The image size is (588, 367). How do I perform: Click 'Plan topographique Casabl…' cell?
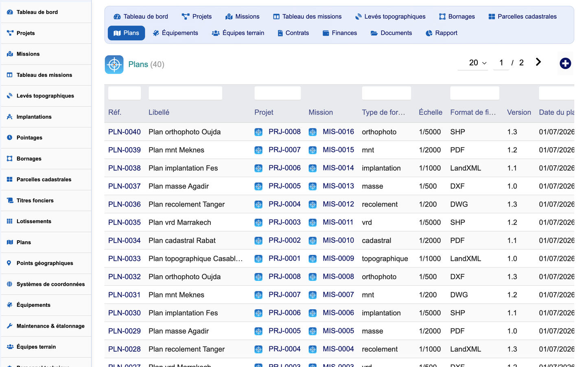196,259
